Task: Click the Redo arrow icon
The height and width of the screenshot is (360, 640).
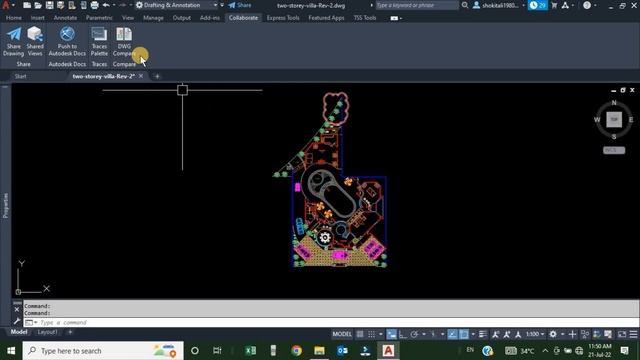Action: click(122, 5)
